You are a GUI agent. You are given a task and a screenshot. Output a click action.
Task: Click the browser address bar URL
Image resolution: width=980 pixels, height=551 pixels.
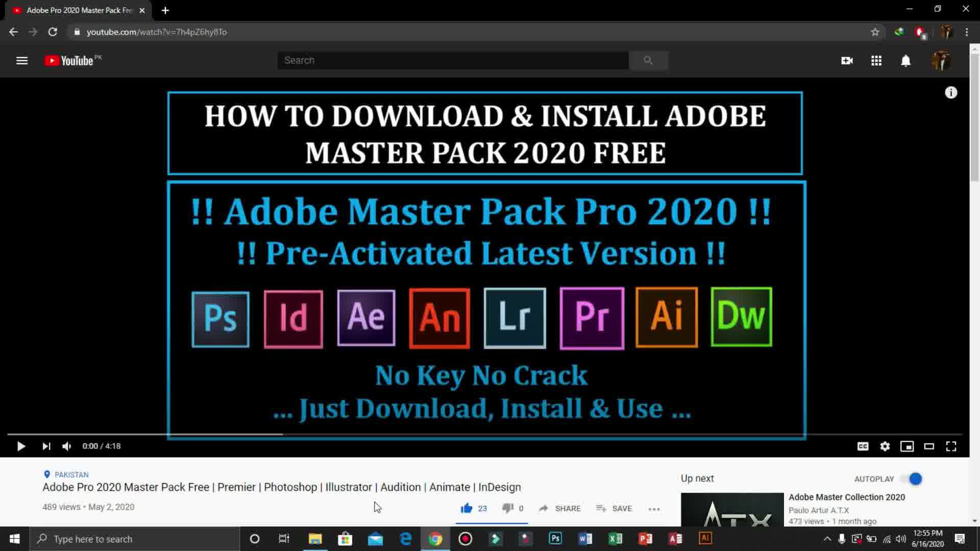[x=157, y=32]
